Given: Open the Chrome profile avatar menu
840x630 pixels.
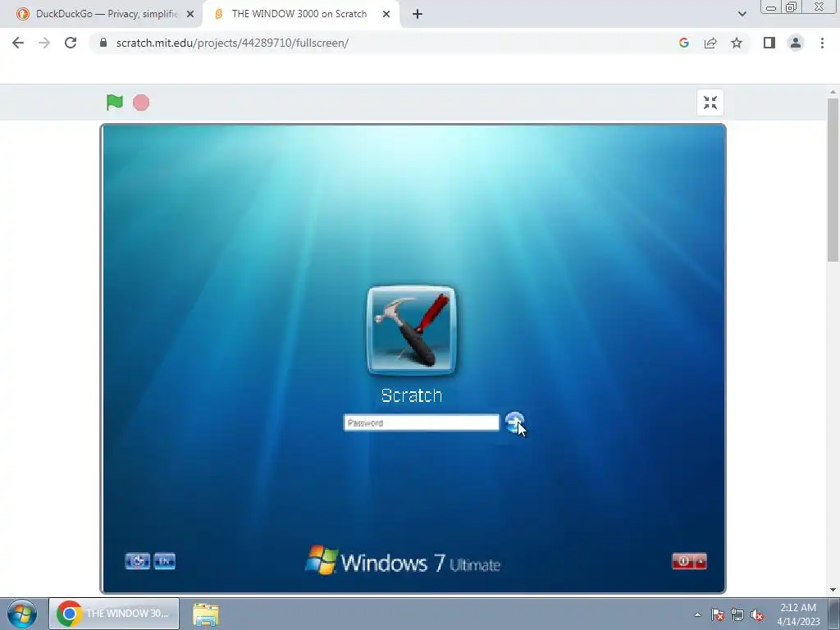Looking at the screenshot, I should point(796,43).
